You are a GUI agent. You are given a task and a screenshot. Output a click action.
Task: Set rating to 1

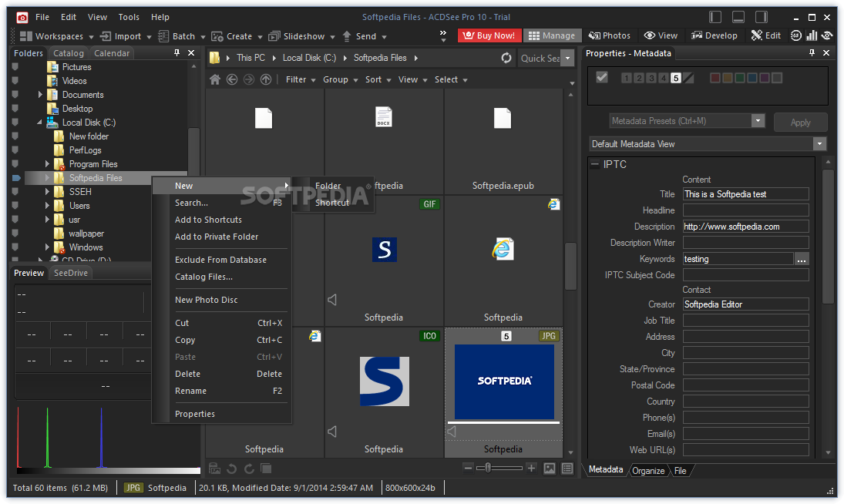point(626,78)
